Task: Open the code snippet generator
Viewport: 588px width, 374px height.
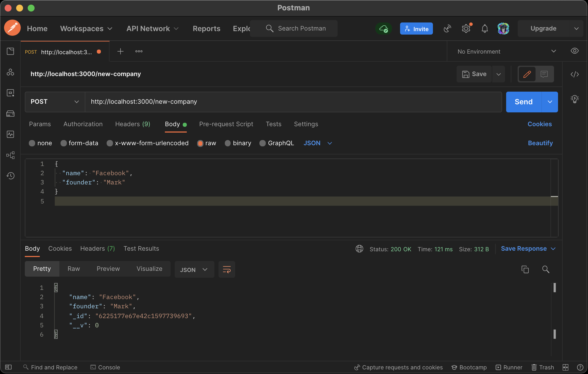Action: (x=574, y=74)
